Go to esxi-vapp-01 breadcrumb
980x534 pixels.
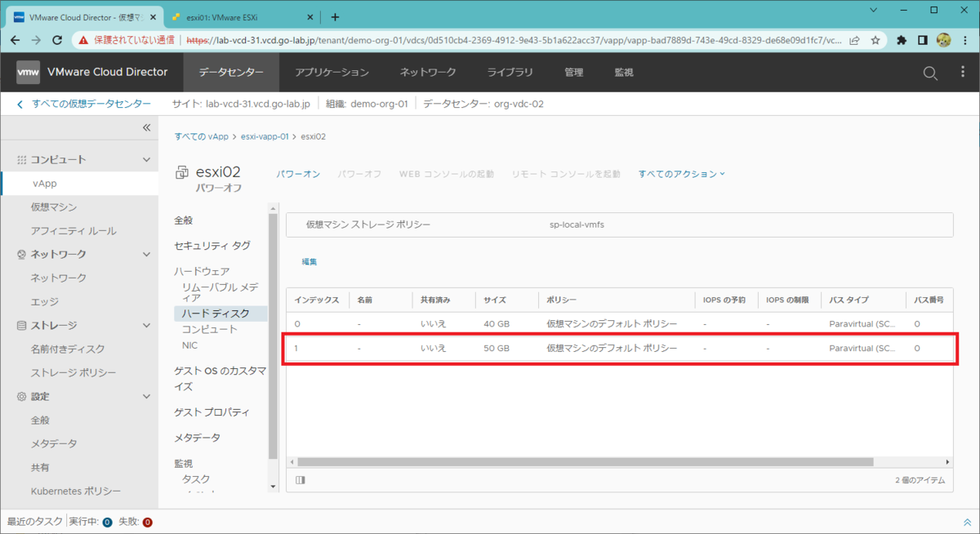coord(265,136)
